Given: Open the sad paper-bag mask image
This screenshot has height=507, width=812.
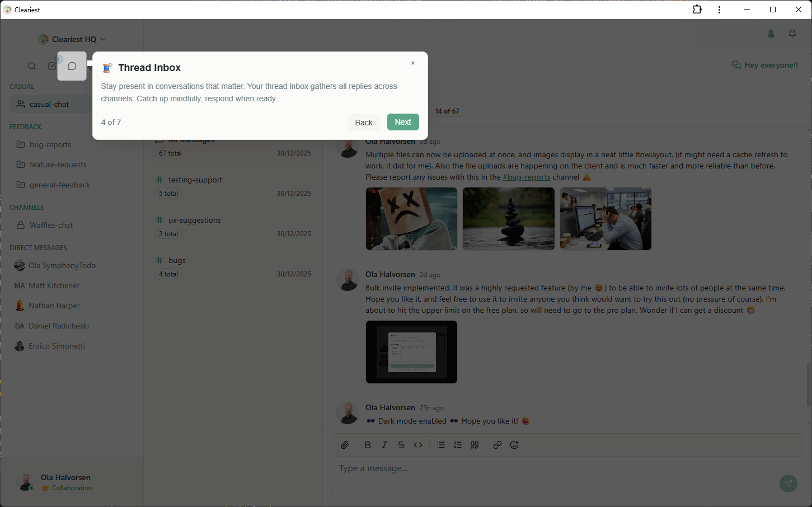Looking at the screenshot, I should tap(411, 219).
